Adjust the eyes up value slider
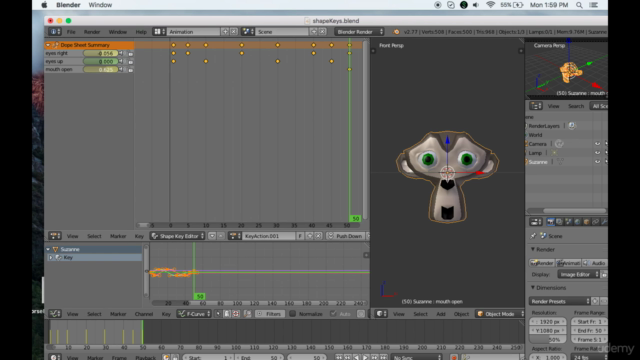 click(x=100, y=61)
